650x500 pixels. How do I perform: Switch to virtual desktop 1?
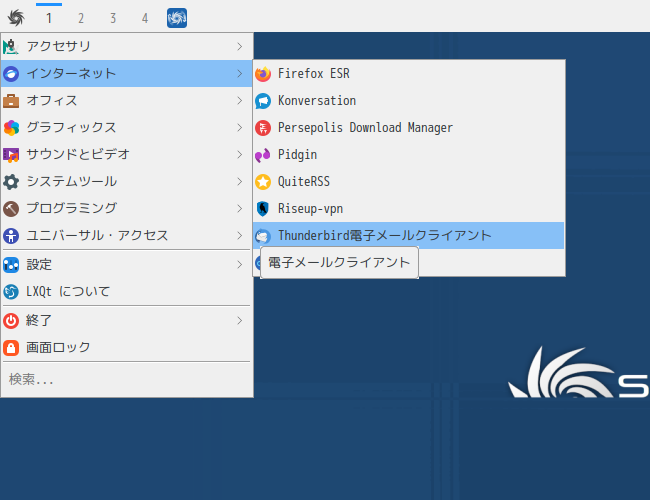tap(49, 18)
